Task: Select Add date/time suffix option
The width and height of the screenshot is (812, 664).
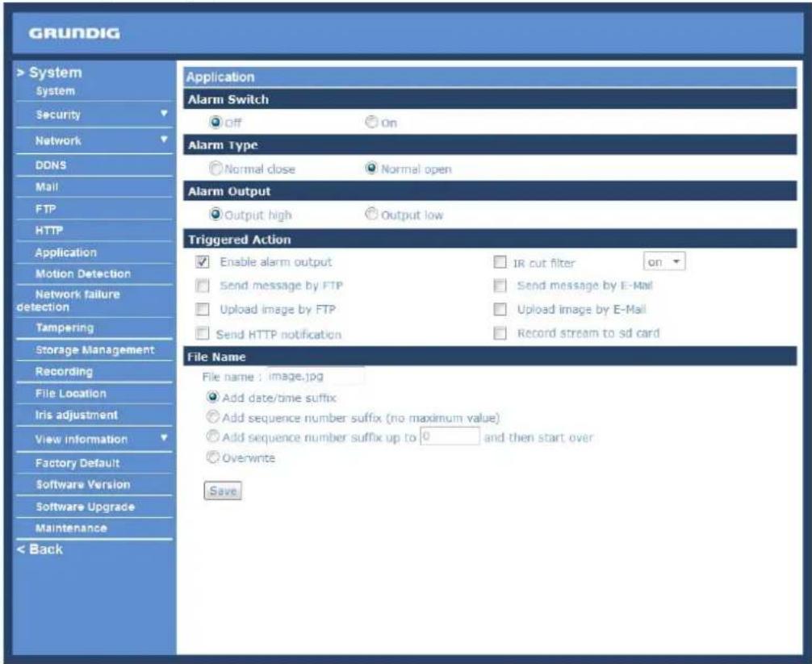Action: click(x=212, y=397)
